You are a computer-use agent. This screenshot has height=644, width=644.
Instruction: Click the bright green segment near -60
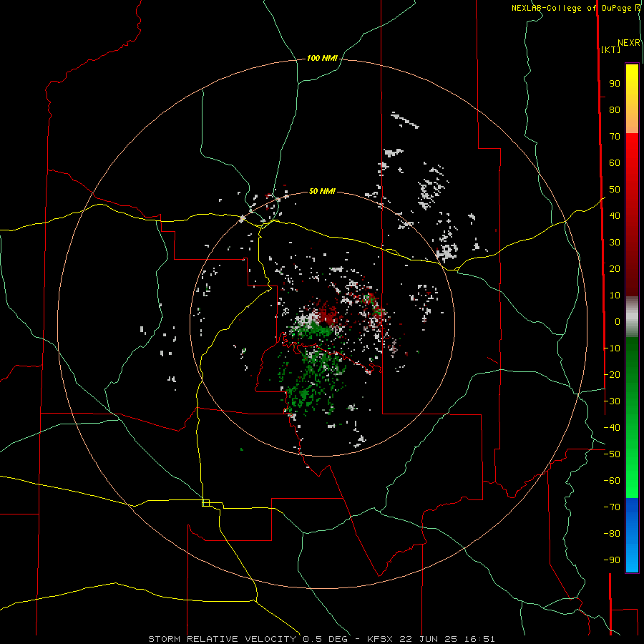pyautogui.click(x=632, y=481)
